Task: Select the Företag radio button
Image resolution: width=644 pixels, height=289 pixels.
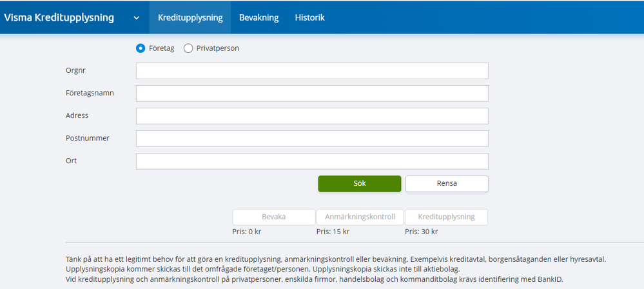Action: (x=141, y=48)
